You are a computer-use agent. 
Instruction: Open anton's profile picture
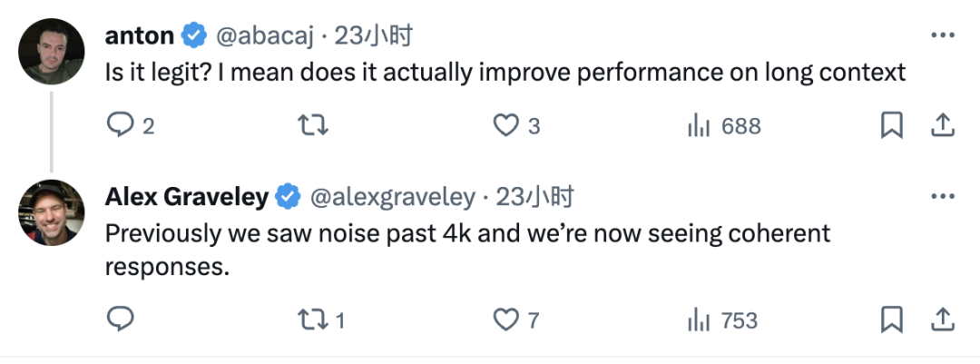pyautogui.click(x=52, y=53)
